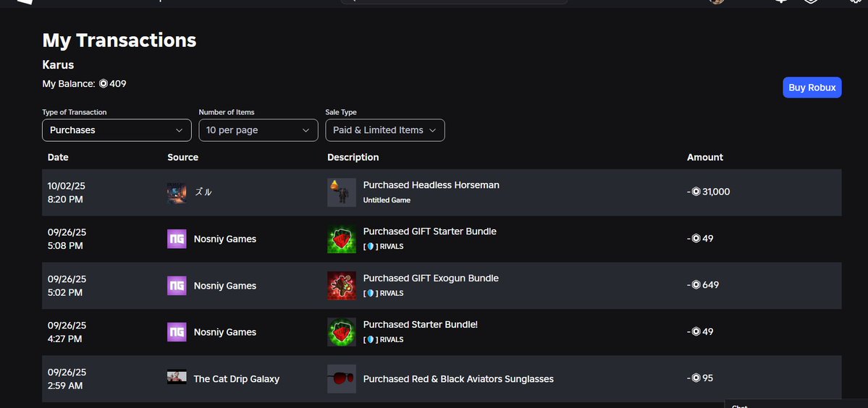This screenshot has width=868, height=408.
Task: Open the Type of Transaction dropdown showing Purchases
Action: (117, 130)
